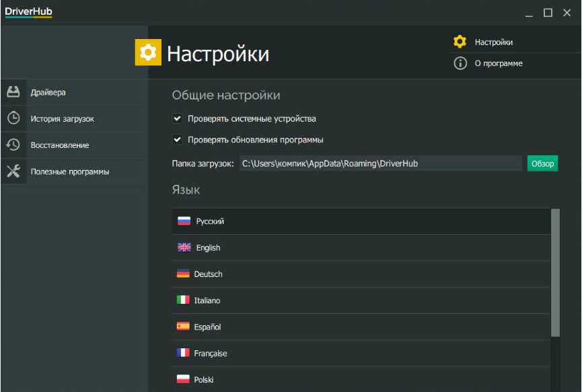This screenshot has width=582, height=392.
Task: Click the large yellow settings gear icon
Action: [x=148, y=52]
